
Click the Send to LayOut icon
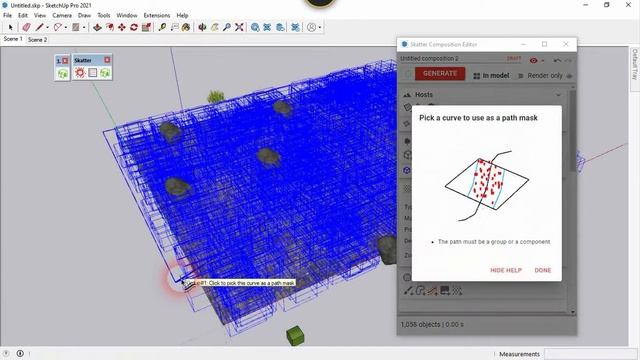tap(280, 27)
